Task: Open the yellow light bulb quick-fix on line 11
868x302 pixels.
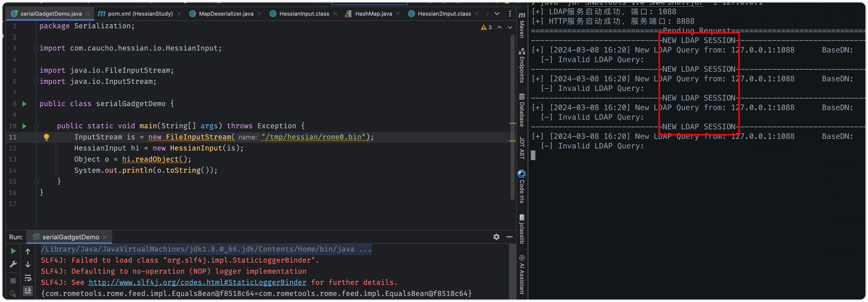Action: 47,137
